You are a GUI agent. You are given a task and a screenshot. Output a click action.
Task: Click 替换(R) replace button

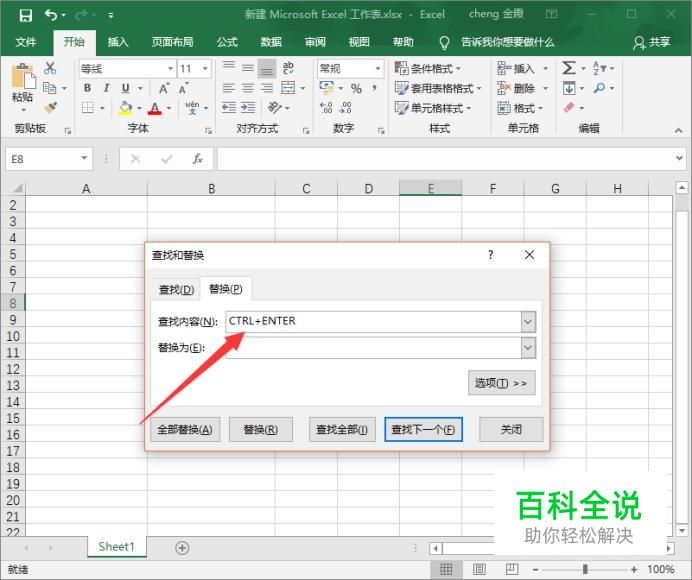[x=260, y=429]
